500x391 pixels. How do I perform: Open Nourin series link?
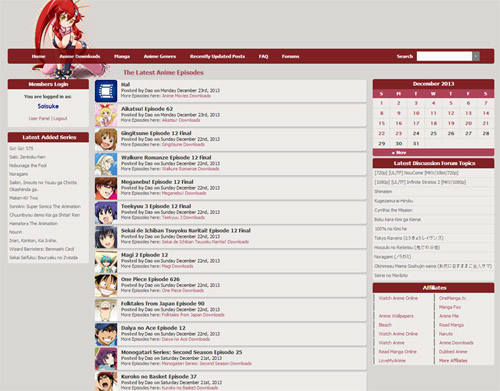pos(16,232)
